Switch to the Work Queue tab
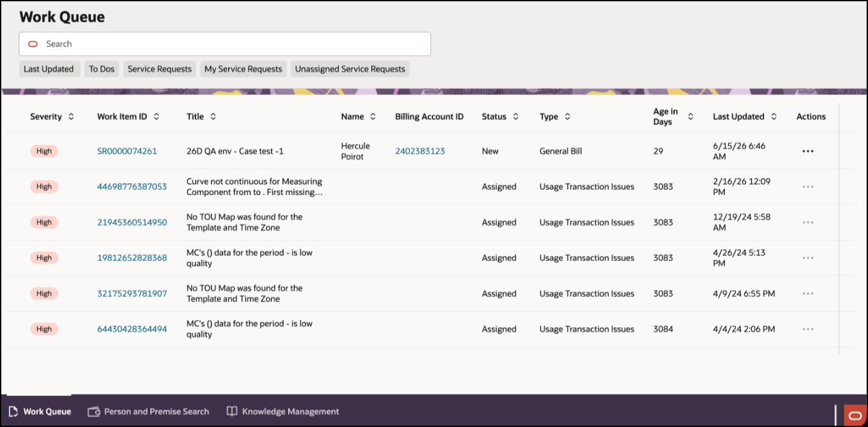Screen dimensions: 868x427 coord(40,412)
